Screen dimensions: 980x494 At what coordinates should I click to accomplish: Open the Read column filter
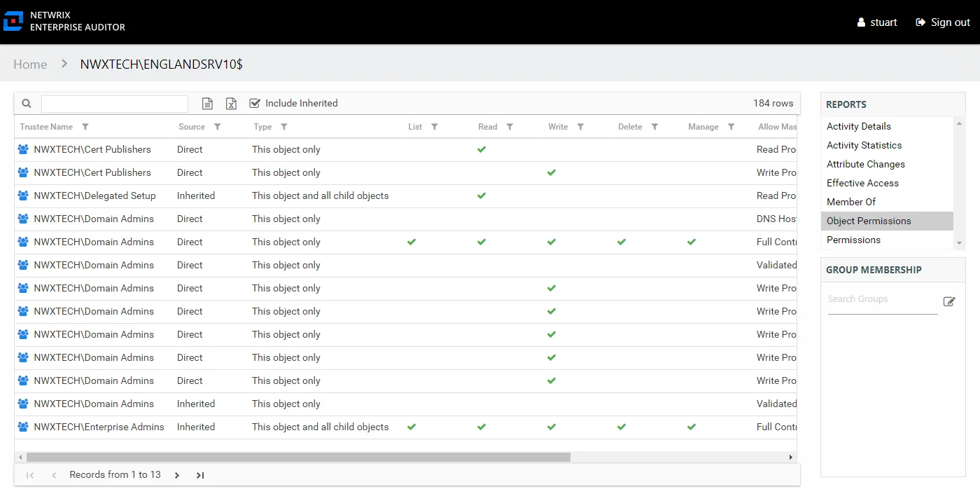coord(510,127)
